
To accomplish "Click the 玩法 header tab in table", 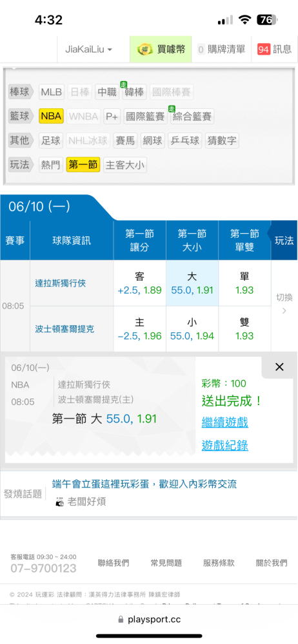I will click(x=284, y=241).
